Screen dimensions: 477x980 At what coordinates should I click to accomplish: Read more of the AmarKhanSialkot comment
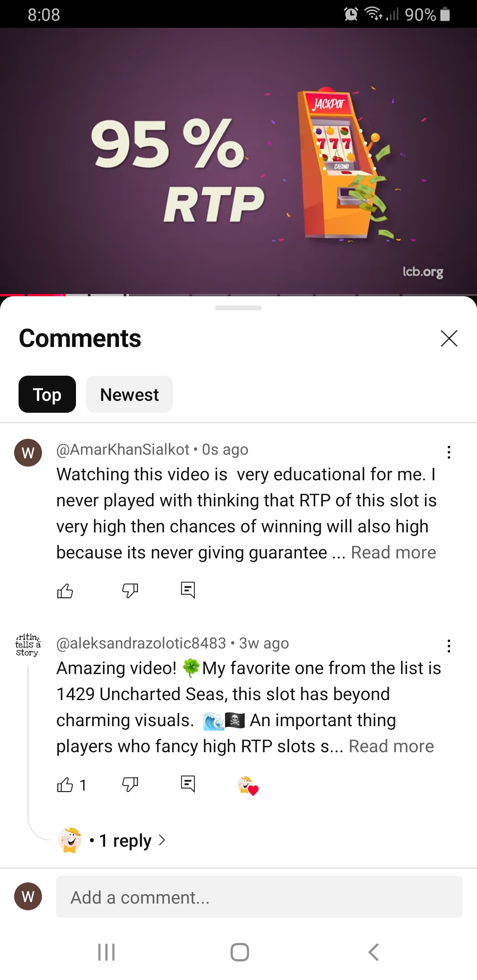[394, 553]
